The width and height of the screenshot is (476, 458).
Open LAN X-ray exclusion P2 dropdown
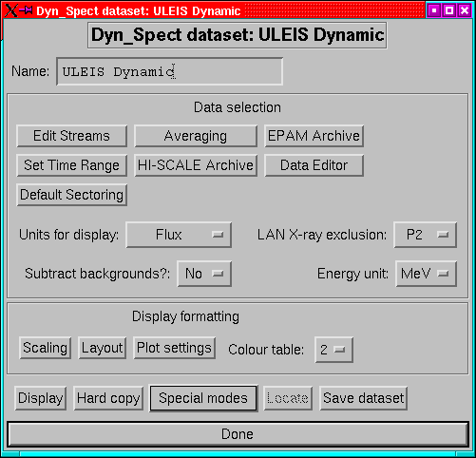pos(425,235)
